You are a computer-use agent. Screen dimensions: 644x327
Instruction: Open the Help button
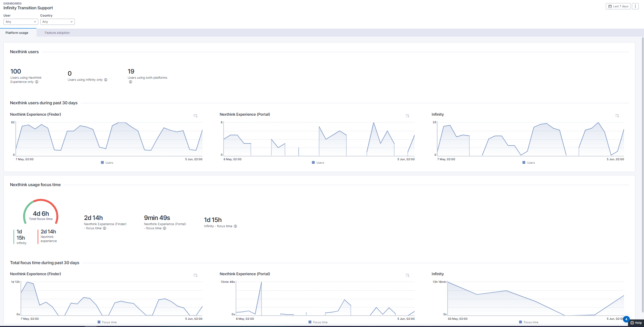click(x=636, y=323)
